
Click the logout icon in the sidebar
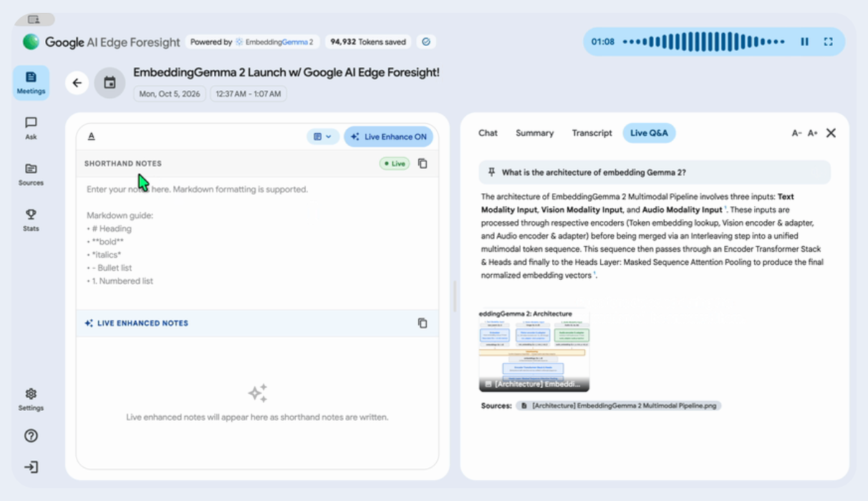click(x=31, y=467)
